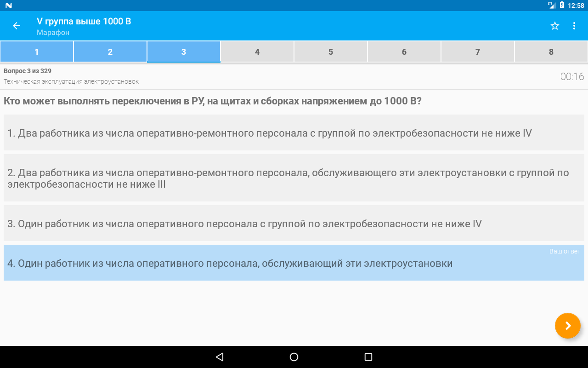The height and width of the screenshot is (368, 588).
Task: Click the question text about переключения в РУ
Action: click(213, 101)
